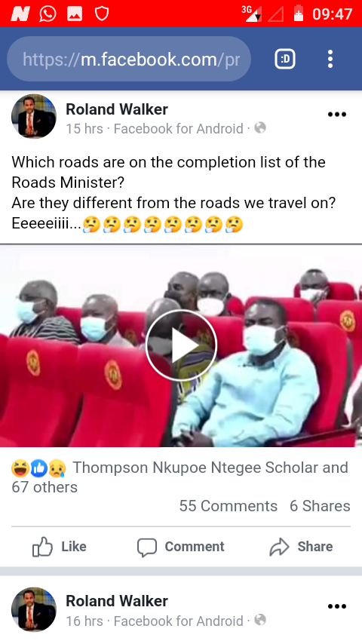
Task: Open the browser tab switcher icon
Action: pos(285,60)
